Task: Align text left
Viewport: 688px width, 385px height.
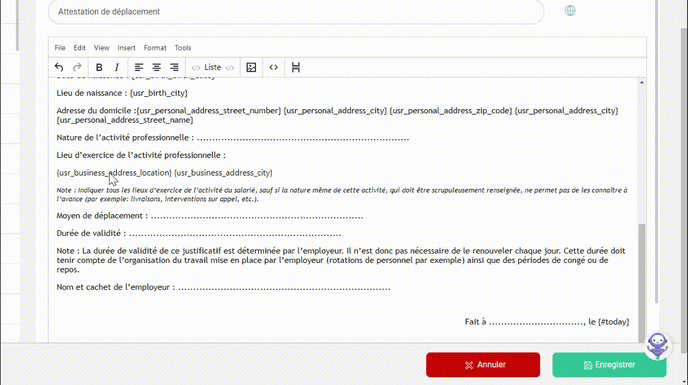Action: click(x=139, y=67)
